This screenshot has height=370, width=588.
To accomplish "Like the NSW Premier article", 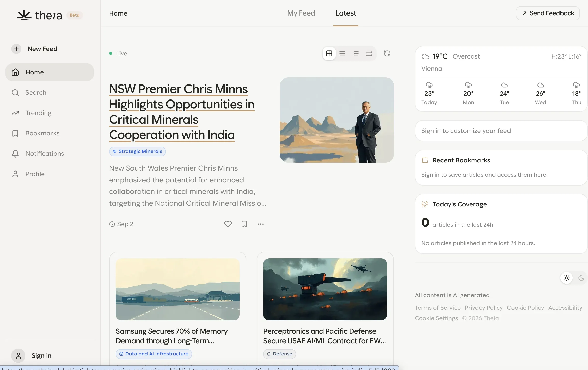I will coord(228,224).
